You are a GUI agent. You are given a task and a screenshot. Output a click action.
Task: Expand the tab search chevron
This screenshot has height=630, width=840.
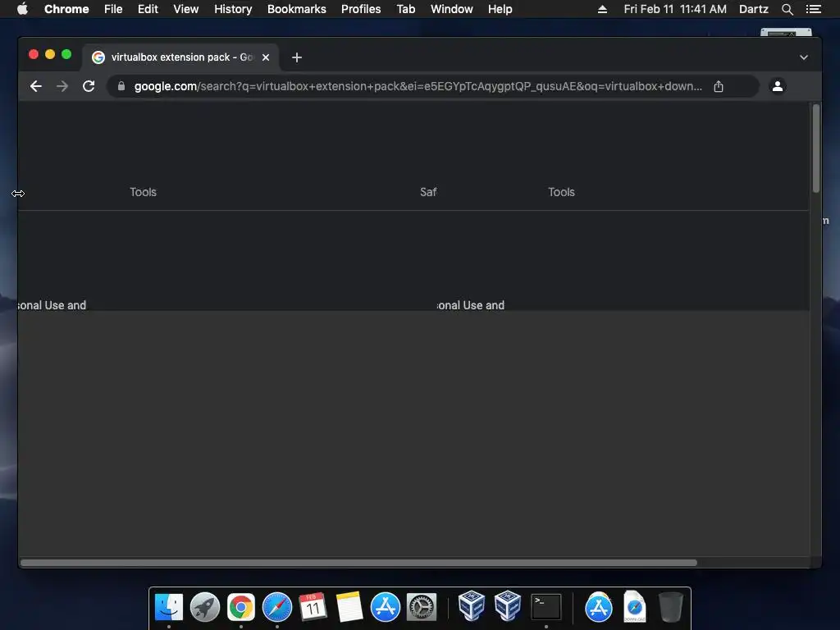click(x=804, y=57)
